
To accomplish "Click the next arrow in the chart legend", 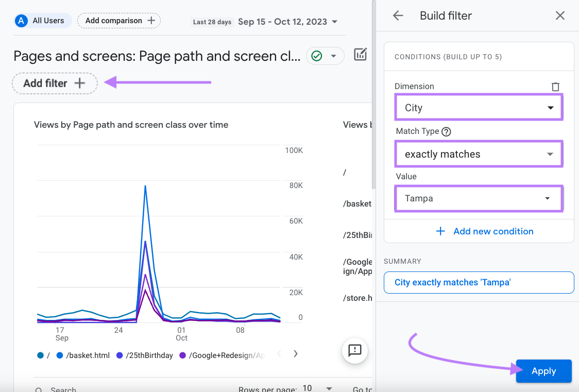I will (295, 354).
